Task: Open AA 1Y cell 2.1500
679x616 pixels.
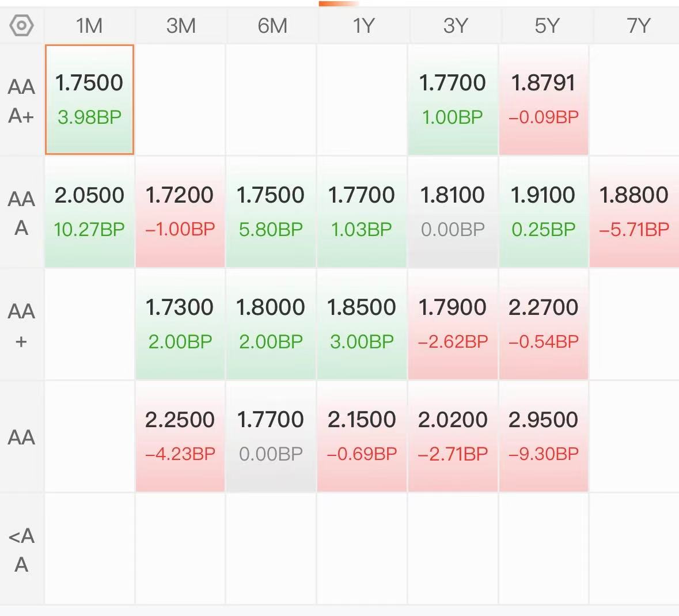Action: pos(362,436)
